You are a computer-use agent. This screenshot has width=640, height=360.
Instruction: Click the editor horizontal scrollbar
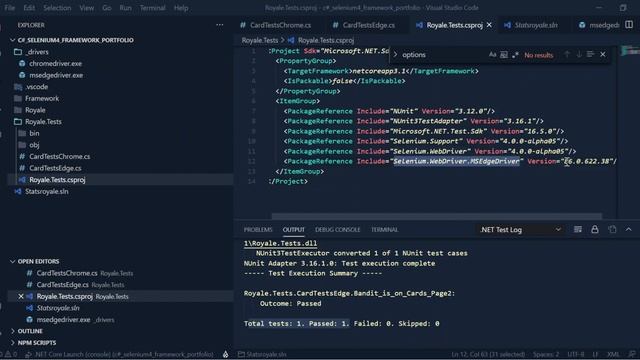436,216
